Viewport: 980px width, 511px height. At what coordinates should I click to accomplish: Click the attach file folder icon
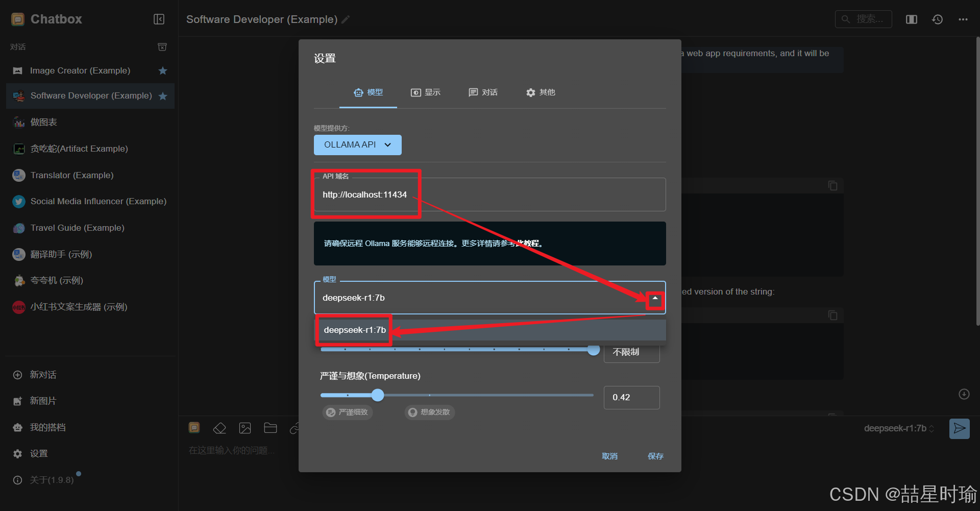click(271, 428)
